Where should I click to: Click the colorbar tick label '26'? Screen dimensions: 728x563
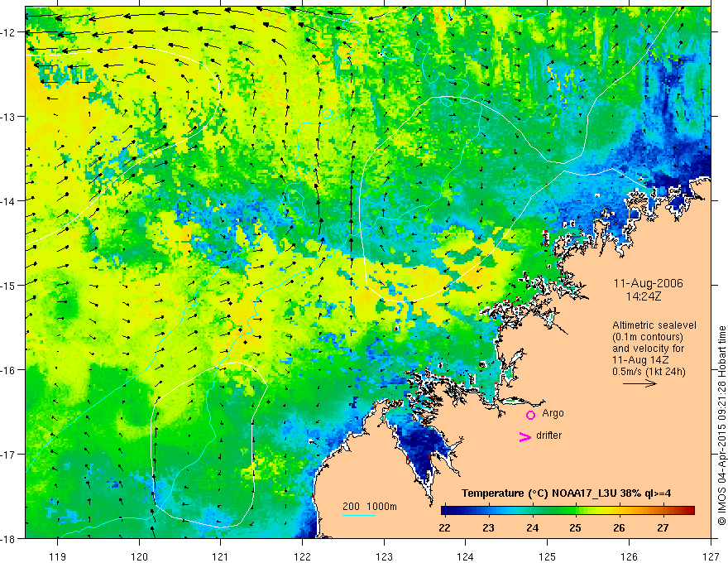point(619,527)
